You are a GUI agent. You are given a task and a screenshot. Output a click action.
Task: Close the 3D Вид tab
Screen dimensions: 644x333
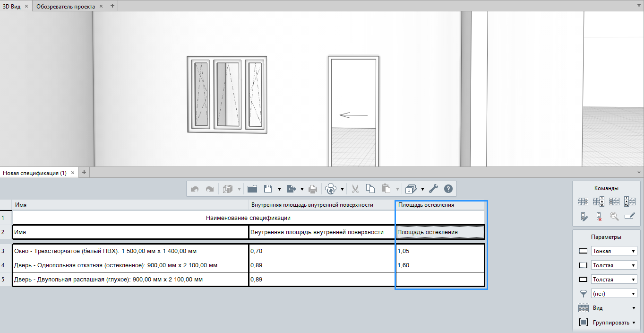point(26,7)
